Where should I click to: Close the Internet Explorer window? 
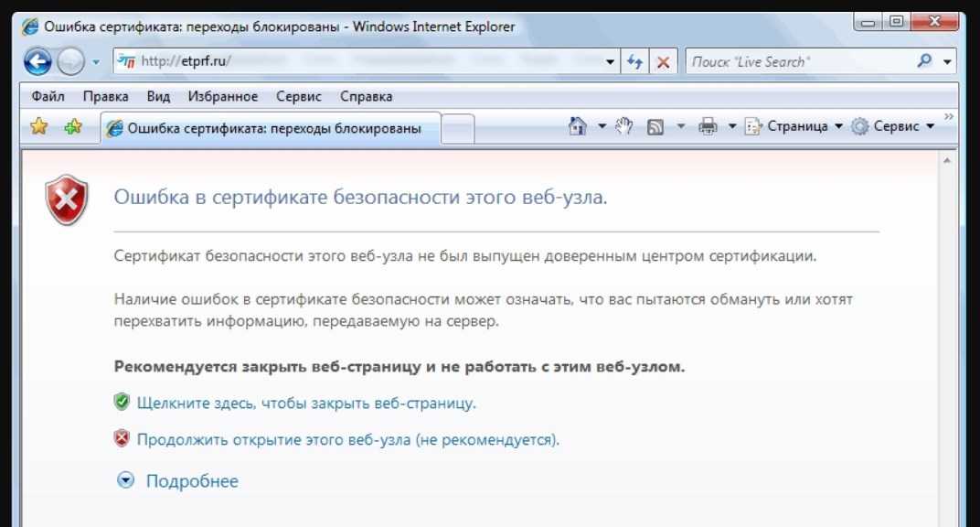pos(934,23)
